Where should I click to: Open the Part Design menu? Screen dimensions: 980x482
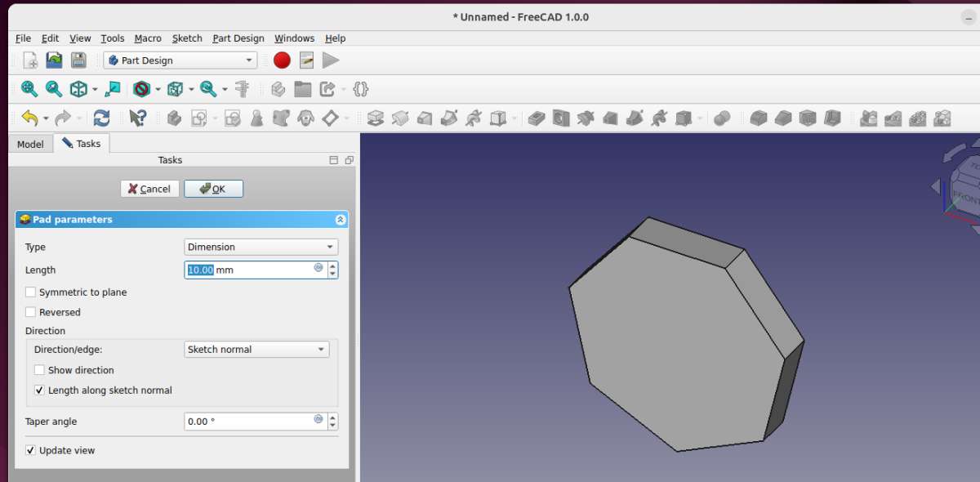tap(238, 38)
